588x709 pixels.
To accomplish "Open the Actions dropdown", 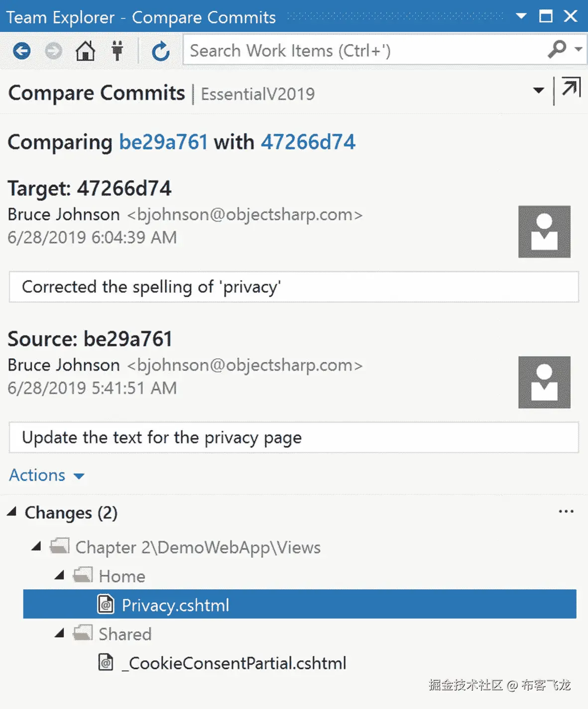I will point(47,475).
